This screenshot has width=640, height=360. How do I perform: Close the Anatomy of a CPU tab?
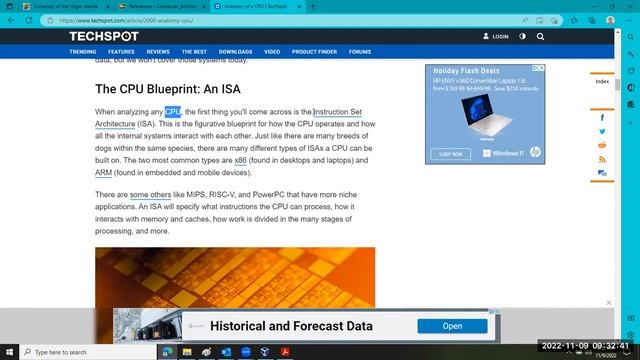point(299,7)
